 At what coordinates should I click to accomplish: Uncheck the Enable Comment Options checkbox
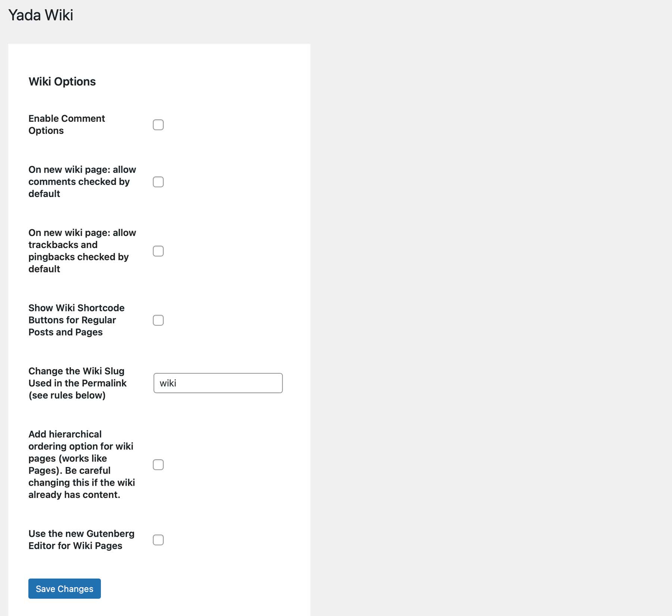pyautogui.click(x=158, y=125)
